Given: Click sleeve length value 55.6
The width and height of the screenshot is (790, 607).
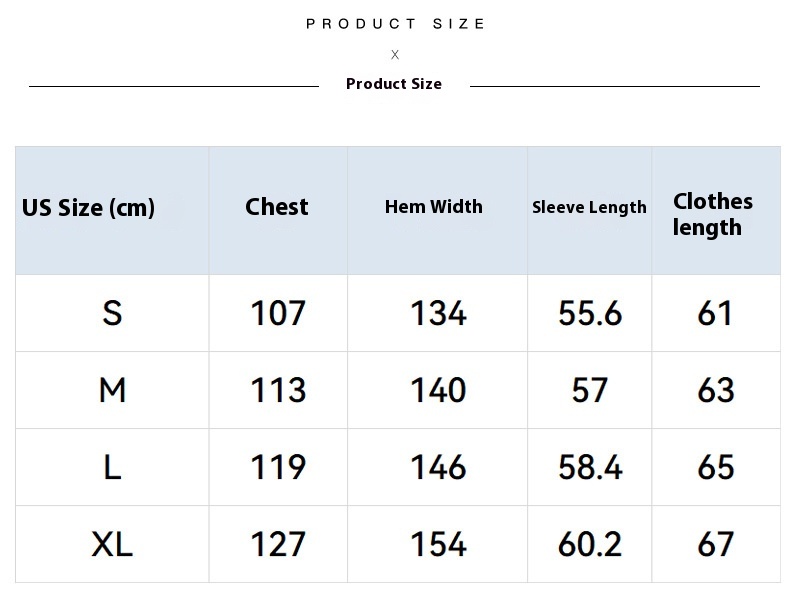Looking at the screenshot, I should tap(590, 313).
